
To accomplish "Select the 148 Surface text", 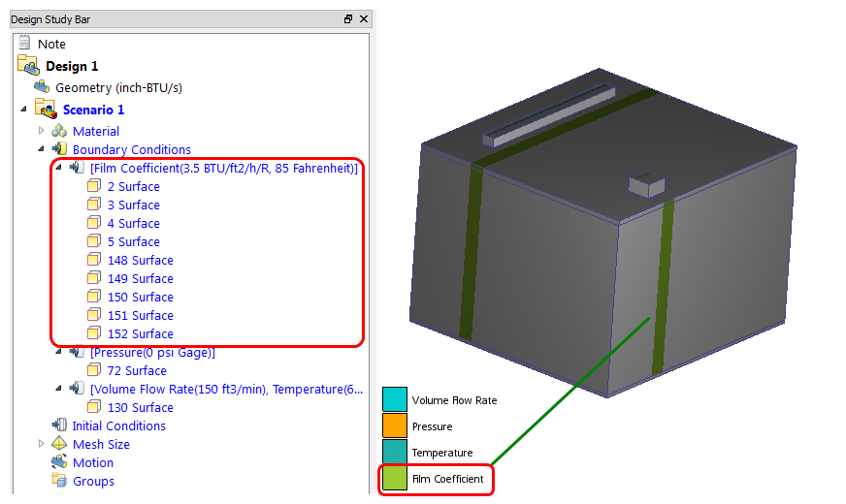I will pyautogui.click(x=141, y=260).
